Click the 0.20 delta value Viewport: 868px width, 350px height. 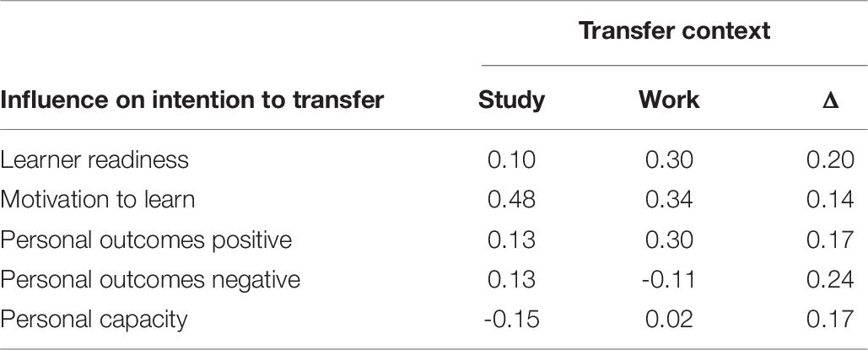(x=830, y=160)
